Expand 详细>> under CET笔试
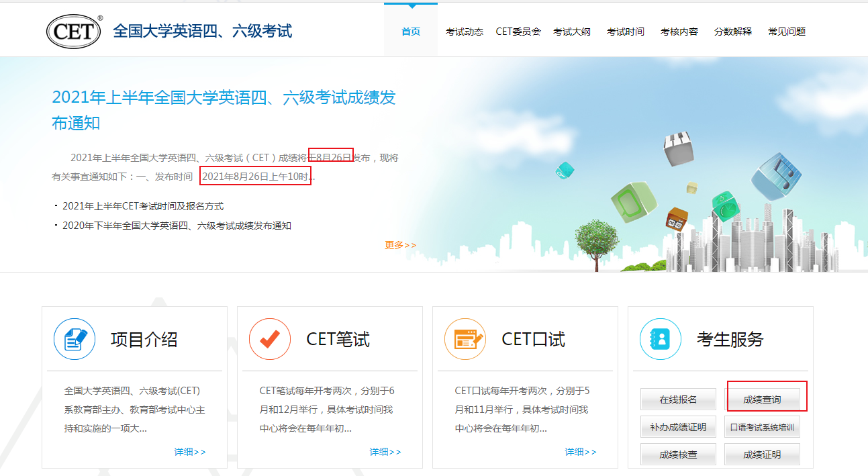Screen dimensions: 868x476 (x=385, y=452)
